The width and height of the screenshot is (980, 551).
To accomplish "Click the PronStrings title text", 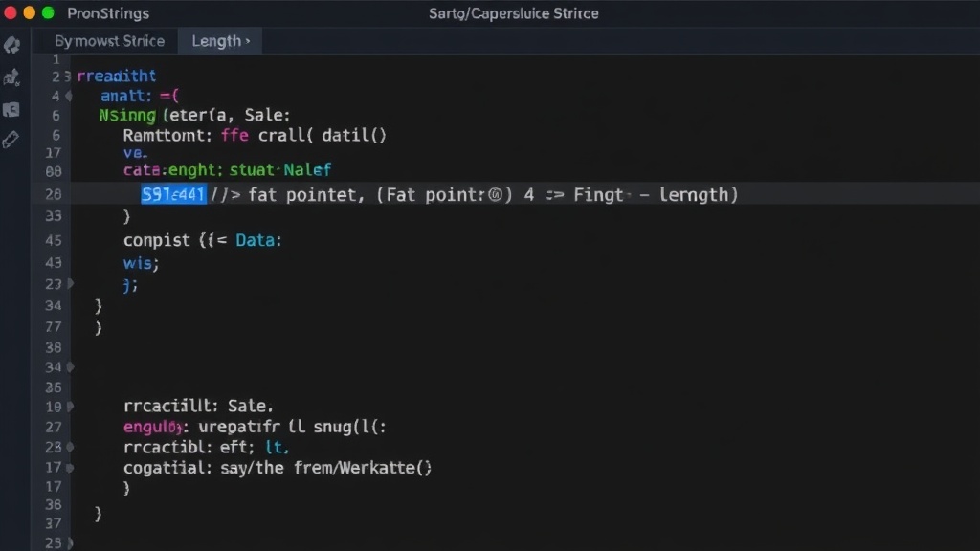I will click(x=108, y=13).
